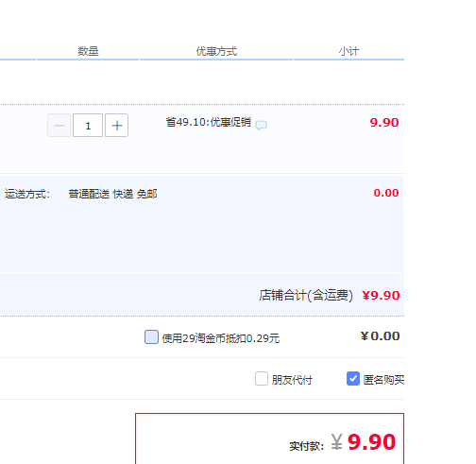
Task: Click the red subtotal price 9.90
Action: pyautogui.click(x=384, y=123)
